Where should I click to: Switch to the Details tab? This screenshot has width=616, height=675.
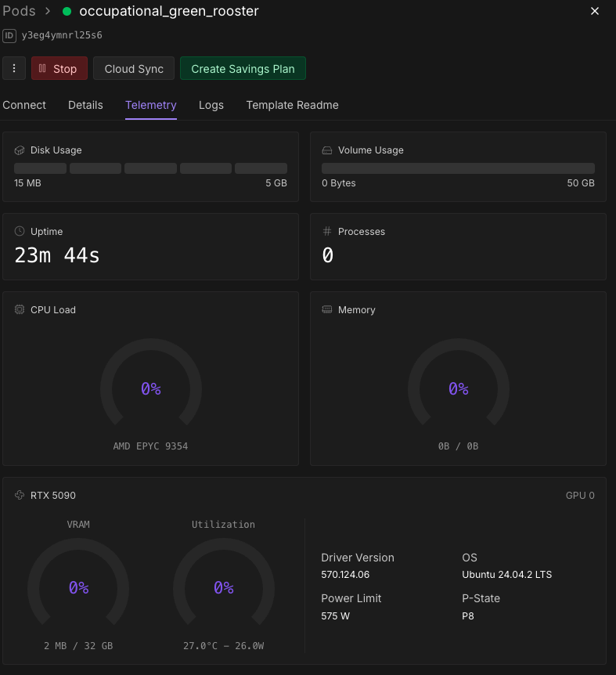85,105
